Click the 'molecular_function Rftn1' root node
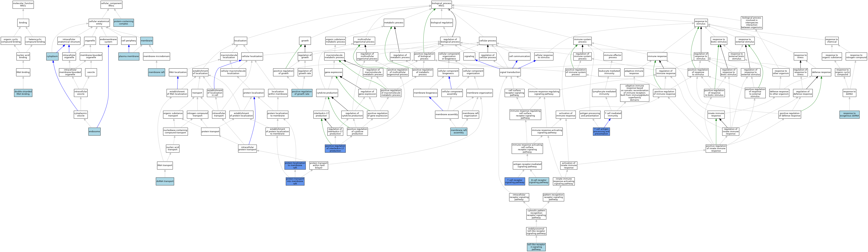 (23, 4)
